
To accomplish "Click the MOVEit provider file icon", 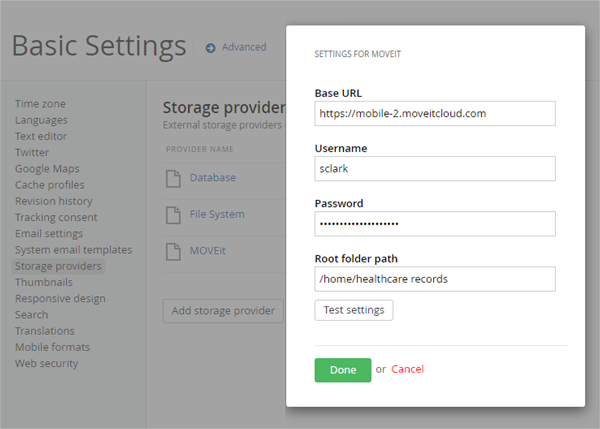I will (x=171, y=251).
